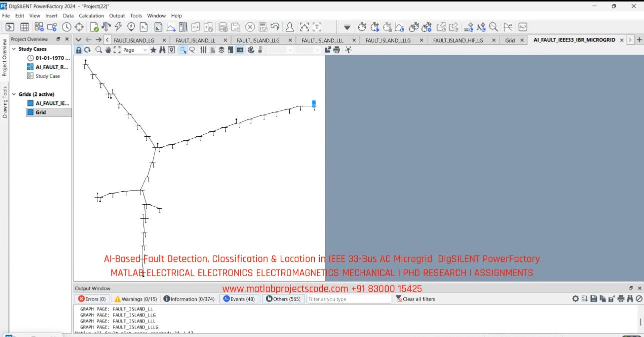Click the break/stop X circle icon
The height and width of the screenshot is (337, 644).
click(250, 27)
